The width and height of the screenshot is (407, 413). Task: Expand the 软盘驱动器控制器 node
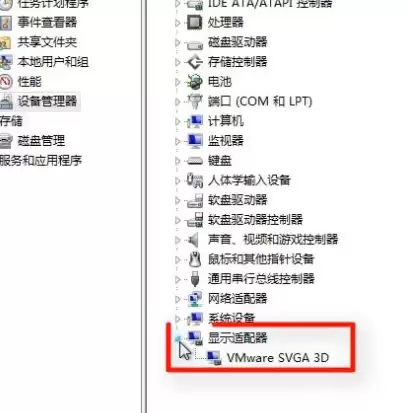178,220
